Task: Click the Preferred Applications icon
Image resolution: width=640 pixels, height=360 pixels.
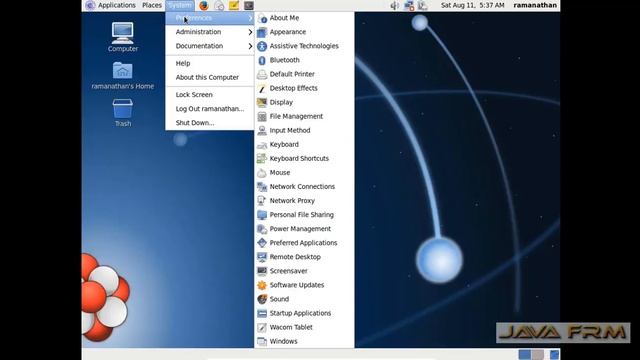Action: pos(262,243)
